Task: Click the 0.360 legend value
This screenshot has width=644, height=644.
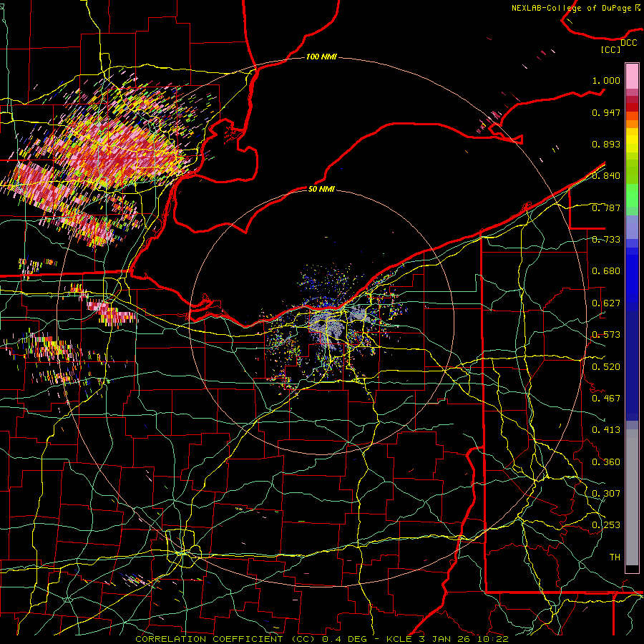Action: click(606, 462)
